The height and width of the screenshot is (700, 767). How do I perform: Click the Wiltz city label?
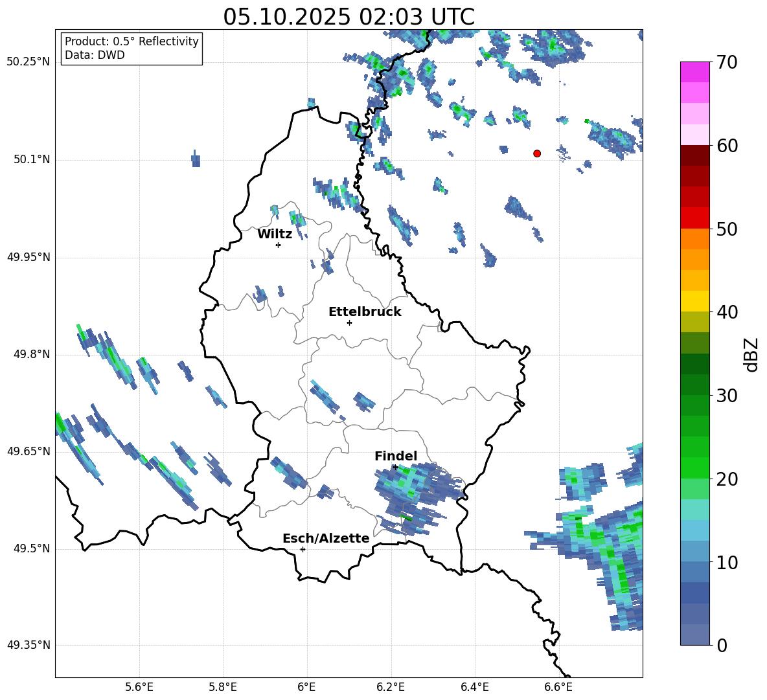[x=275, y=234]
